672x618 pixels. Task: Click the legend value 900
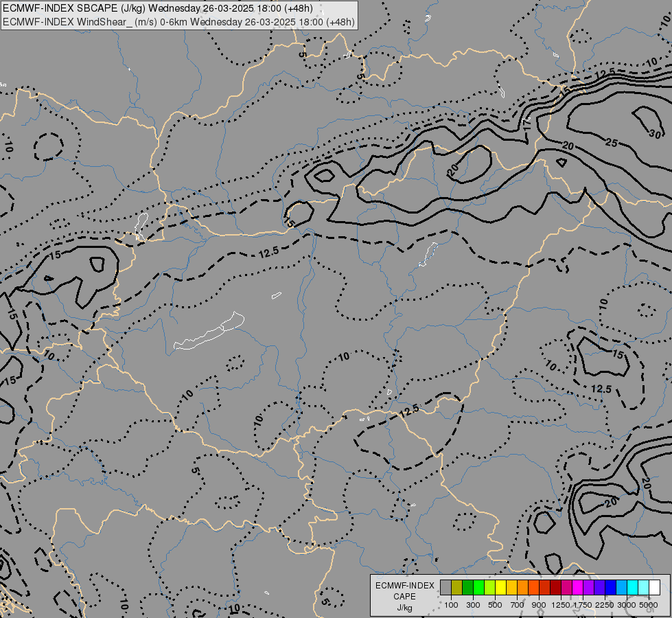pos(539,605)
